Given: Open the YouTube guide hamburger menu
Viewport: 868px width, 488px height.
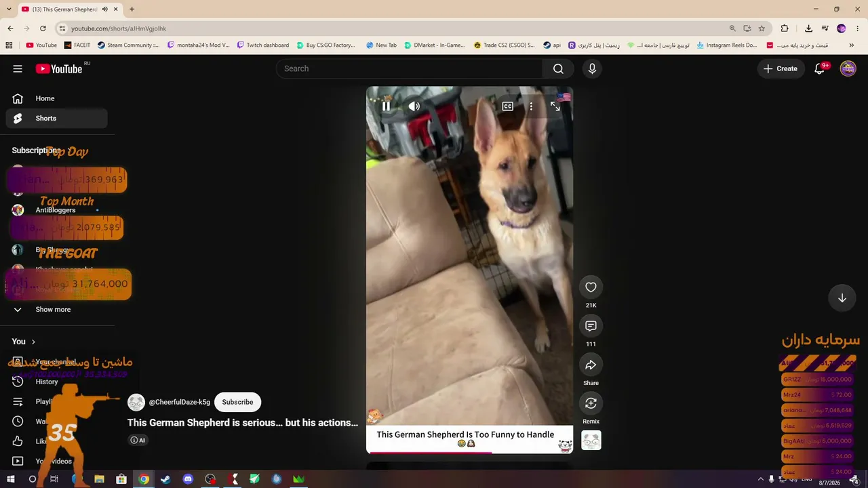Looking at the screenshot, I should [18, 68].
